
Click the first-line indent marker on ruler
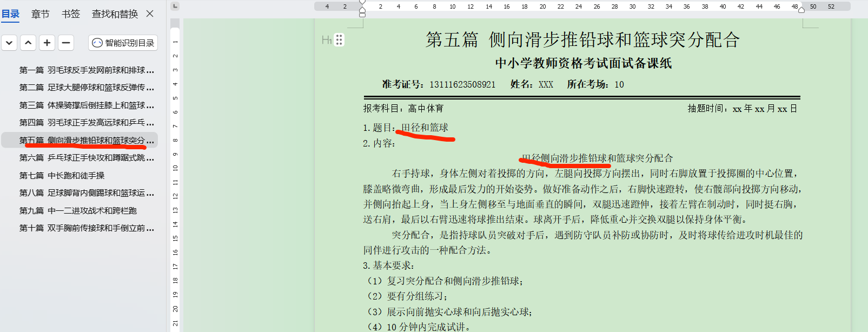pos(362,3)
